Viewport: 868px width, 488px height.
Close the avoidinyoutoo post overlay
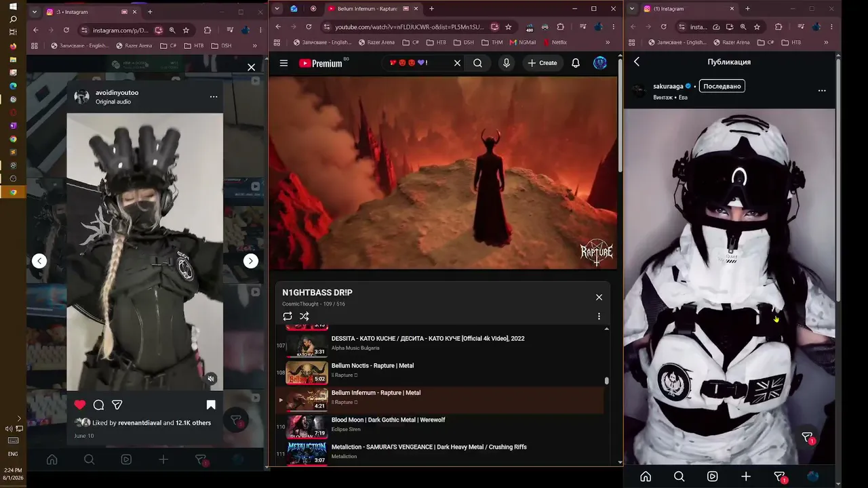click(x=252, y=67)
